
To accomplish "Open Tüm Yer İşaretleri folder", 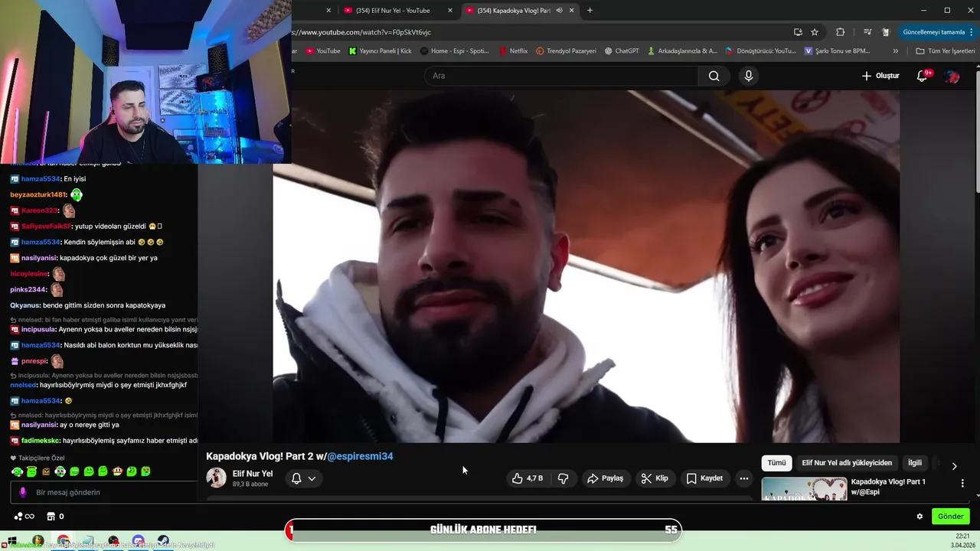I will pos(946,51).
